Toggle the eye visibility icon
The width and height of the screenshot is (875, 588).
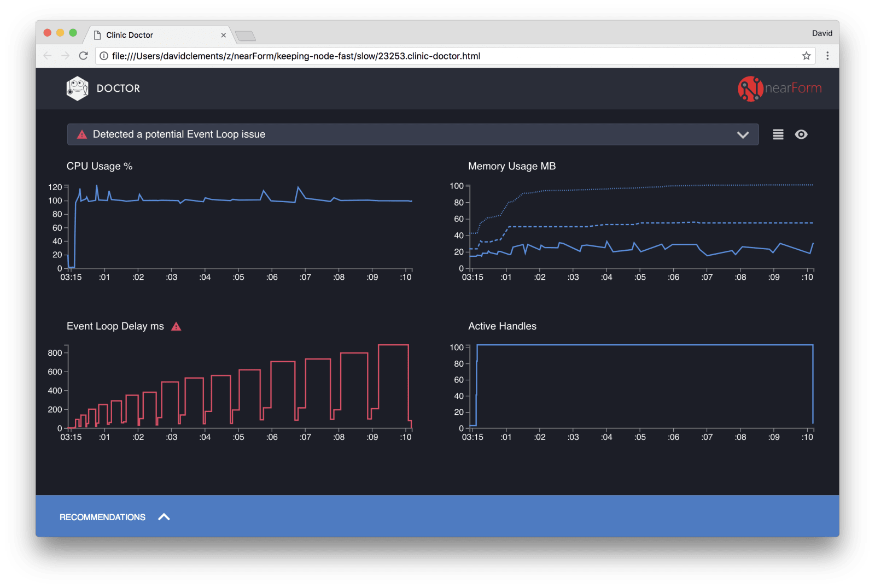[801, 134]
